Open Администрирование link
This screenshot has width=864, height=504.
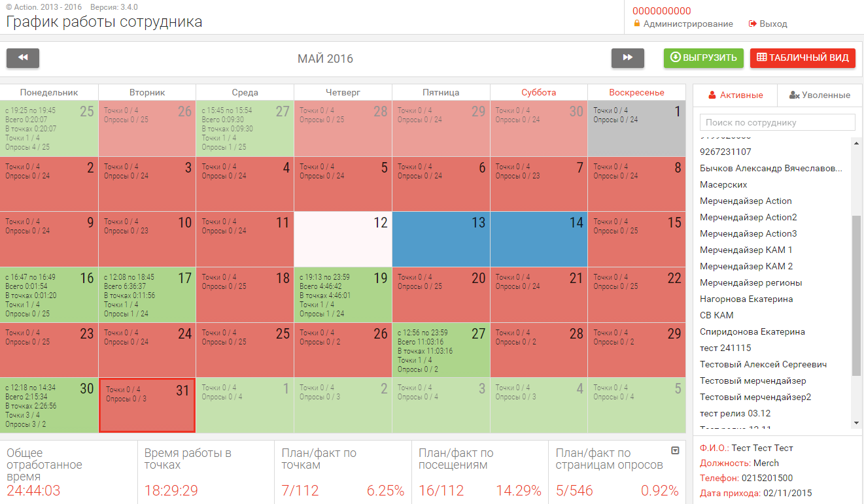pos(688,24)
